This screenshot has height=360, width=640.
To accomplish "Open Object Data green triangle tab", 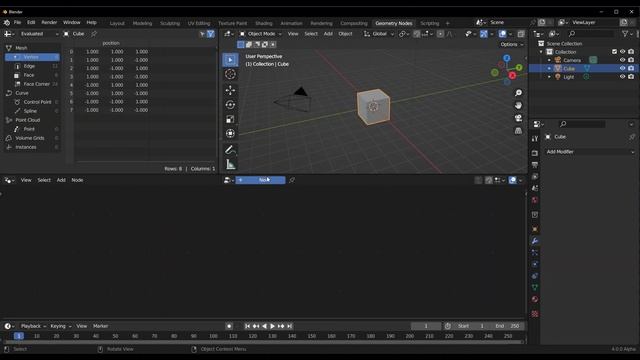I will 535,287.
